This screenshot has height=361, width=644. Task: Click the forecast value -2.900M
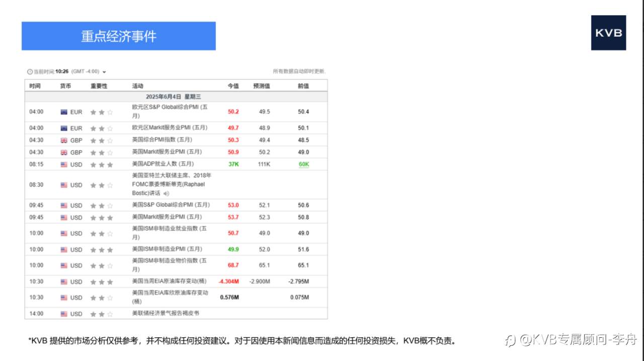pos(260,282)
